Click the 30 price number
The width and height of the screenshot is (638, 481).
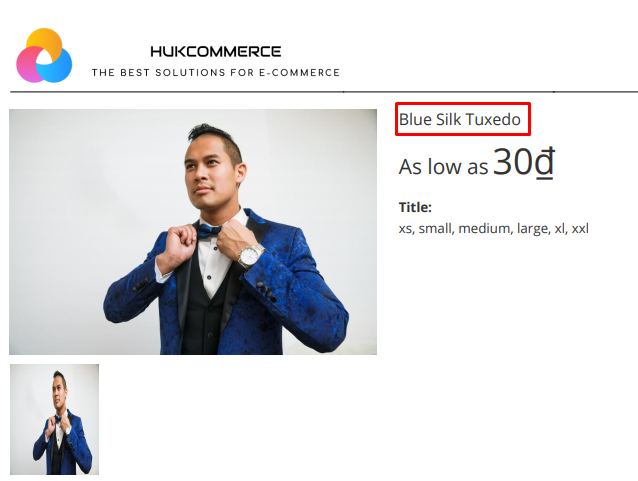[513, 162]
